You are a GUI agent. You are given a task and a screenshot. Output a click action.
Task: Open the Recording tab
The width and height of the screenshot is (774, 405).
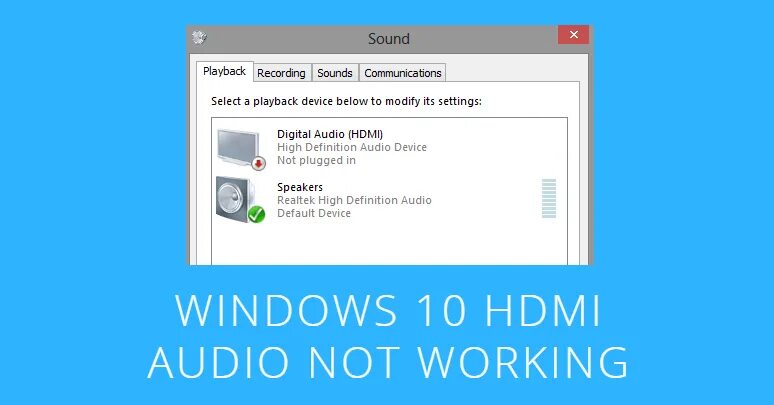click(281, 73)
